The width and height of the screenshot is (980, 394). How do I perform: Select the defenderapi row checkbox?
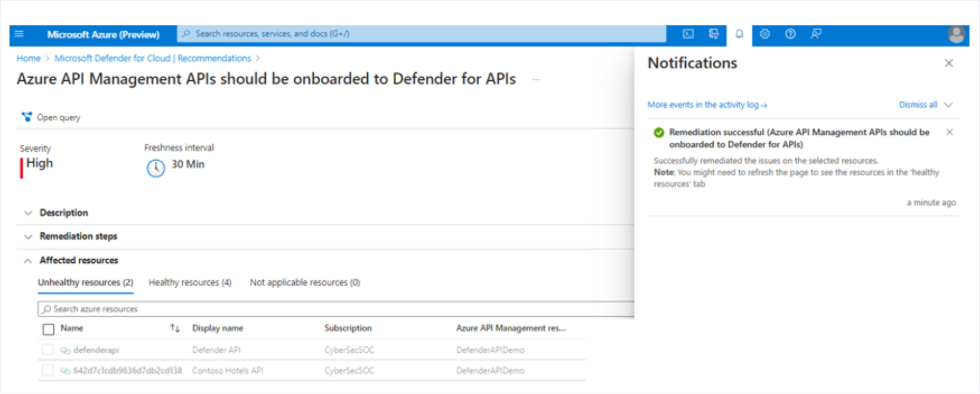tap(48, 350)
